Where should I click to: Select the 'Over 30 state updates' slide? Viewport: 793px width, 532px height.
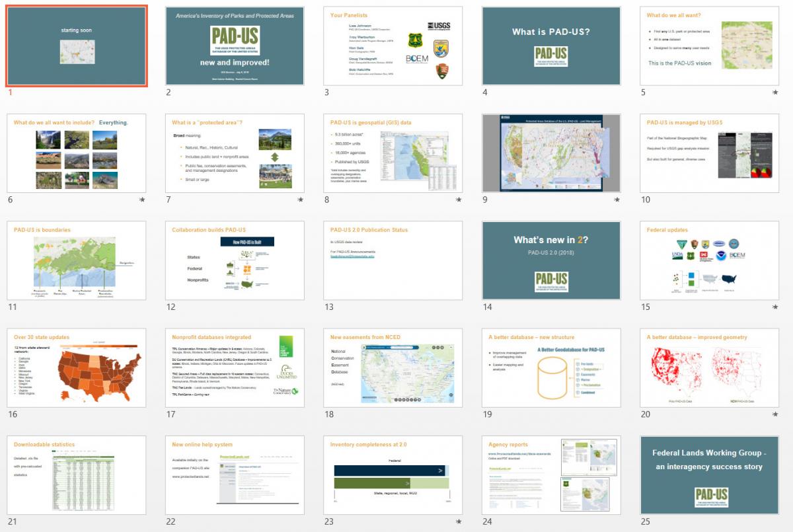tap(77, 368)
